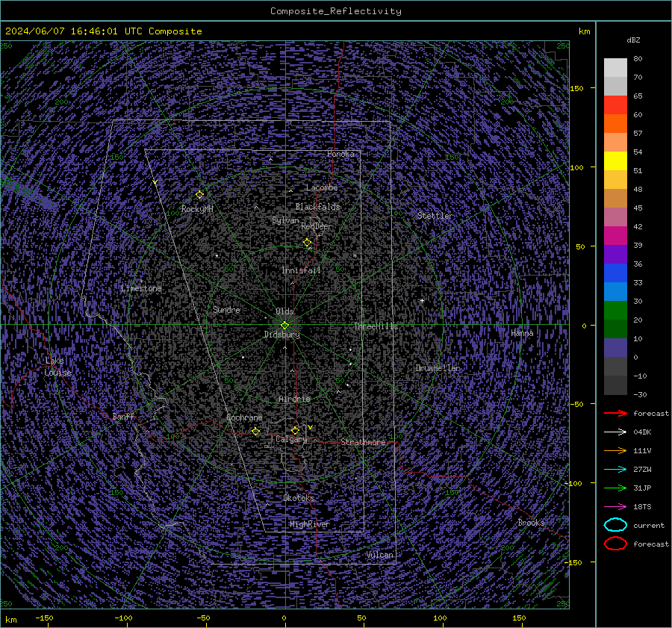Select the purple 39 dBZ color swatch
Image resolution: width=672 pixels, height=628 pixels.
tap(615, 254)
